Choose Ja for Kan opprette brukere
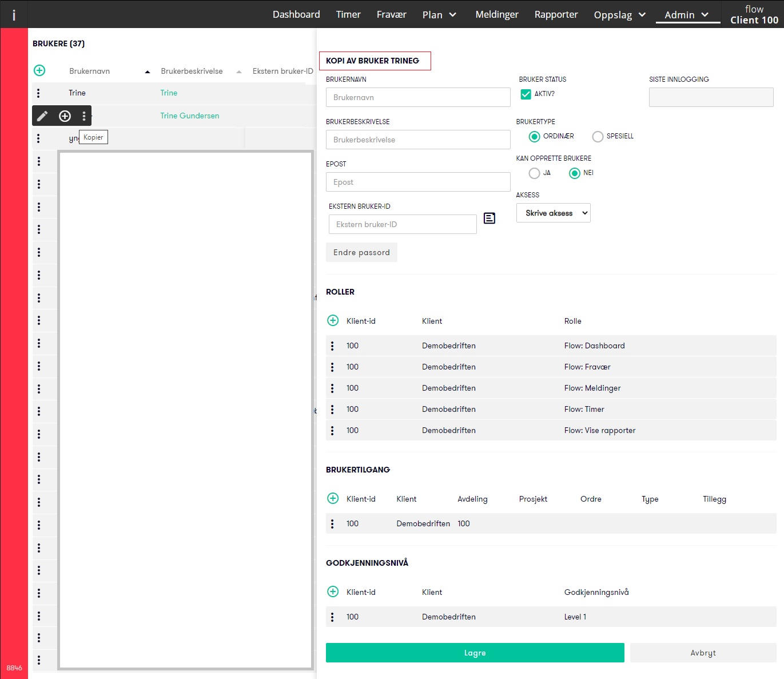This screenshot has width=784, height=679. (534, 173)
